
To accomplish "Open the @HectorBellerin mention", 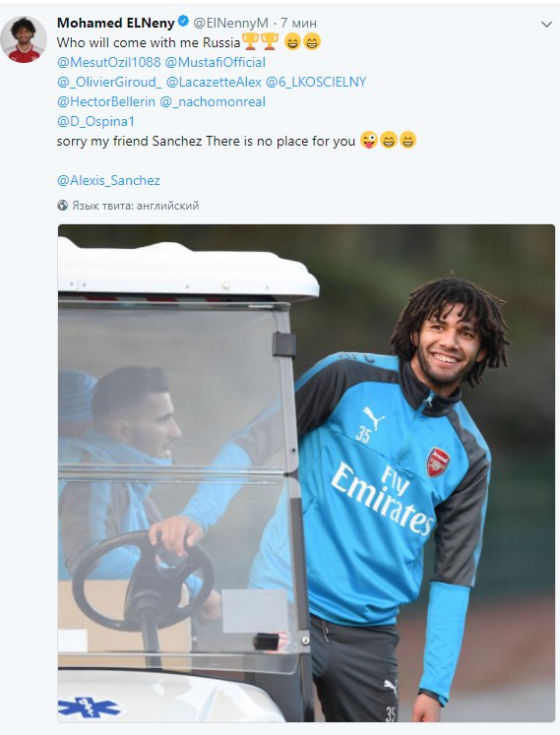I will (x=106, y=101).
